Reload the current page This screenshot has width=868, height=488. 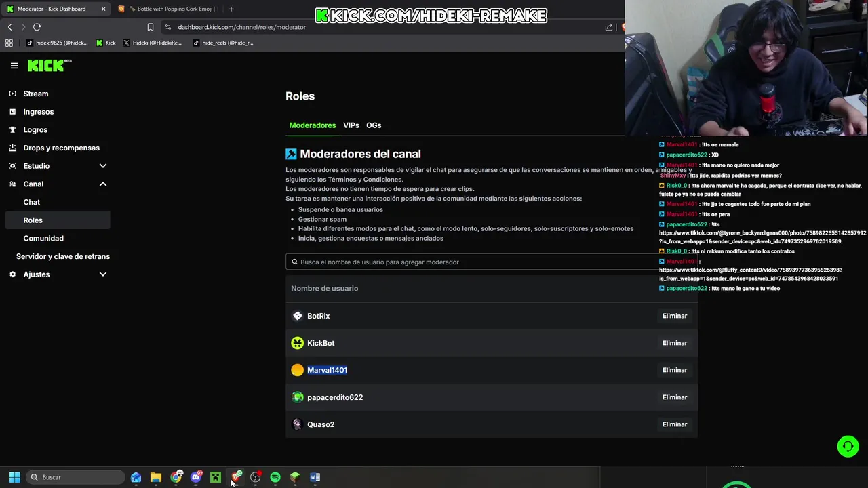pos(37,27)
